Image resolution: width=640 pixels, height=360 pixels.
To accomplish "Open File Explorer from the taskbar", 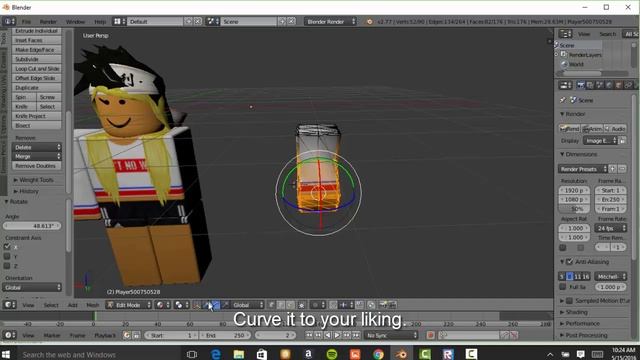I will 239,354.
